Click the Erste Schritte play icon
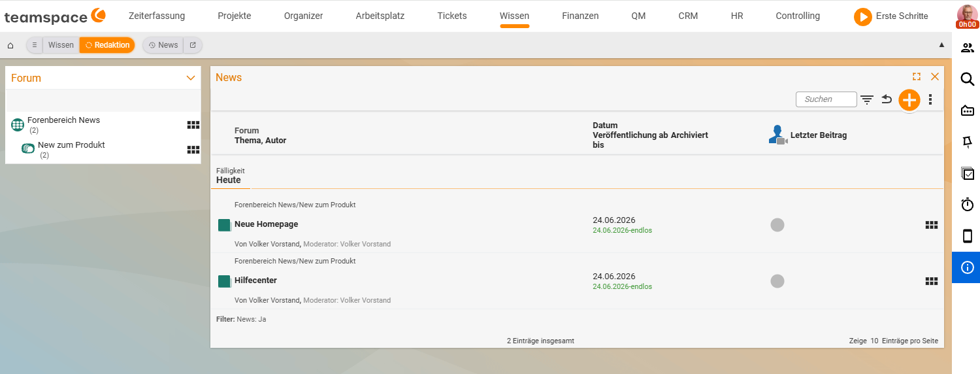The height and width of the screenshot is (374, 980). [x=862, y=16]
